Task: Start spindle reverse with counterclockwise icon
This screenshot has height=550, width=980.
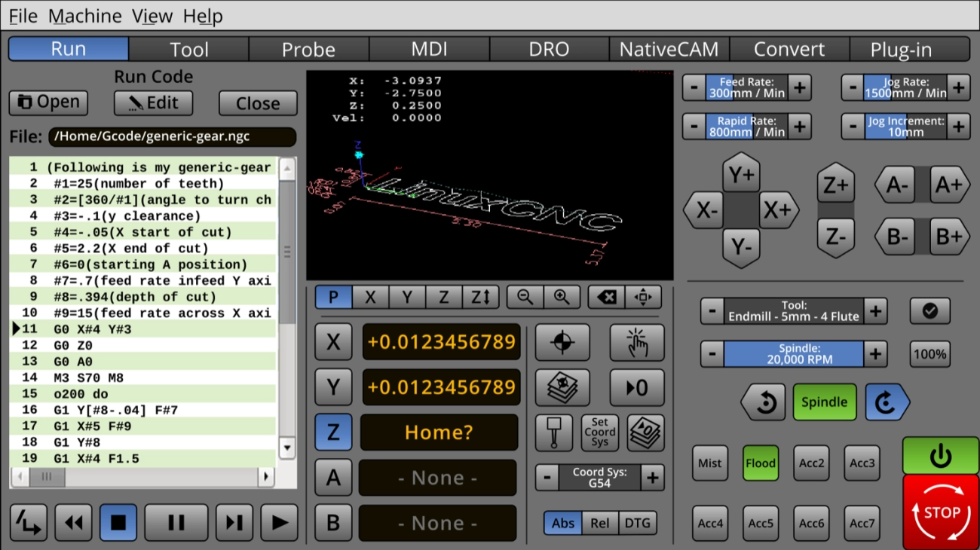Action: pyautogui.click(x=762, y=402)
